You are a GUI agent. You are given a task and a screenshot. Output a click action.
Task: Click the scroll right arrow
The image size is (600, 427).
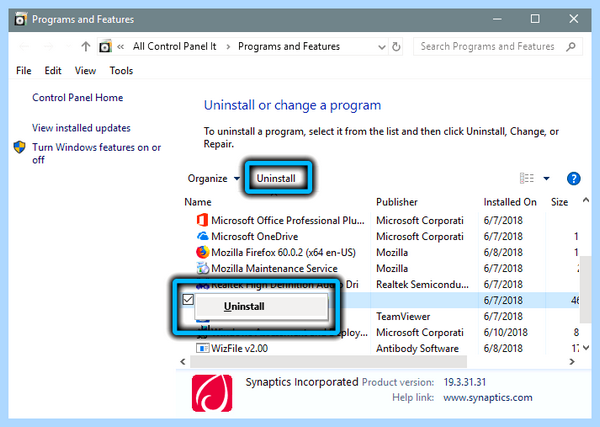572,362
